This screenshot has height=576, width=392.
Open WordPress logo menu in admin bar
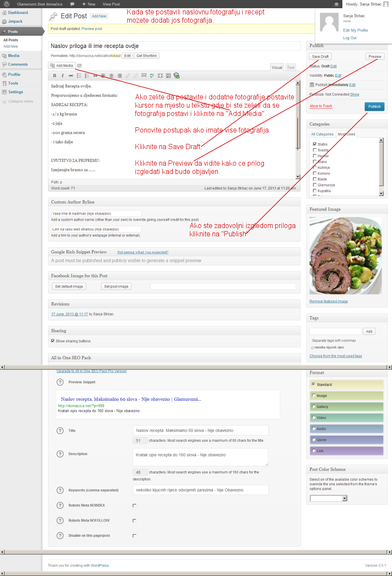[x=7, y=4]
